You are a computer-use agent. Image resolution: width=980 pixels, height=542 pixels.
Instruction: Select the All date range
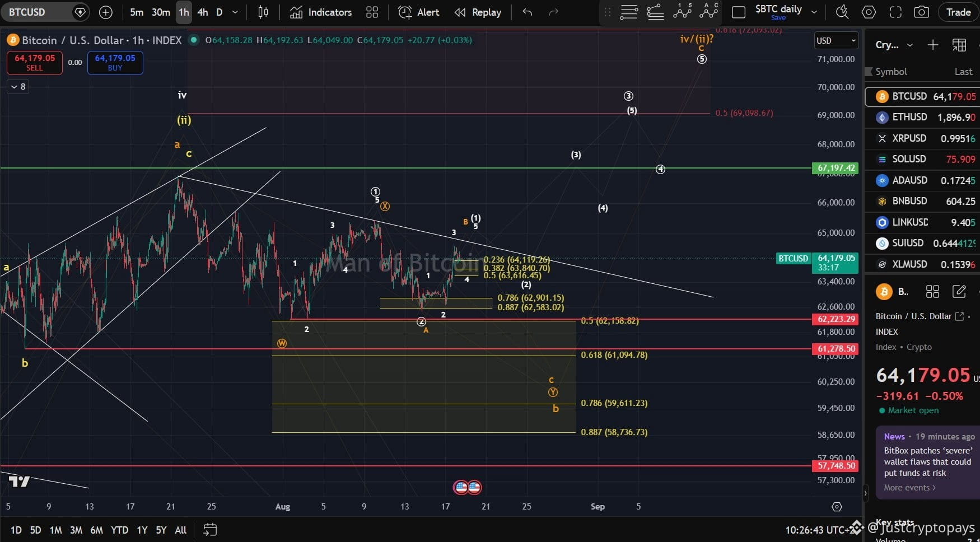180,530
